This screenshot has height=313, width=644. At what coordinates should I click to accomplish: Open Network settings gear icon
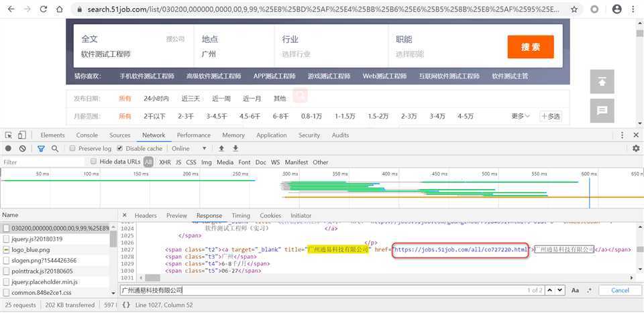pyautogui.click(x=636, y=149)
